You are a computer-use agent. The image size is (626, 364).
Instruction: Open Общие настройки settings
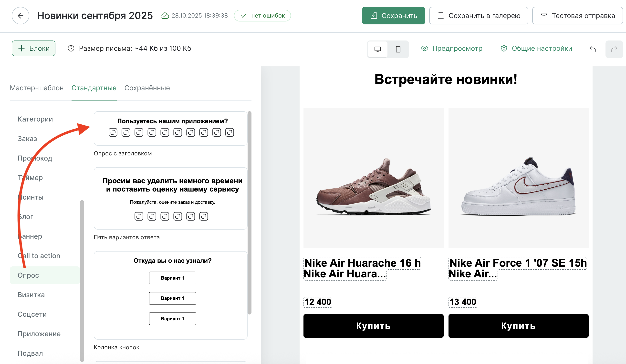click(536, 48)
